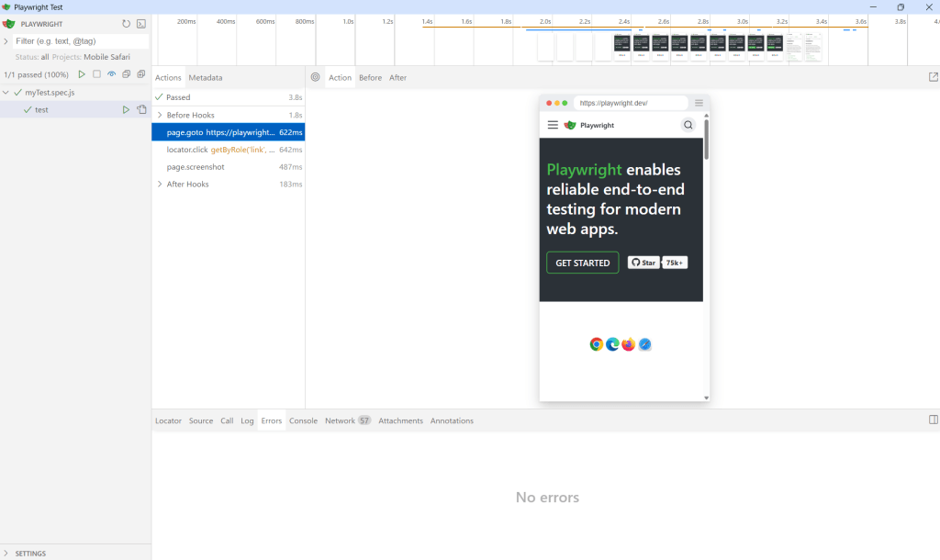Select the locator.click action row
Viewport: 940px width, 560px height.
[220, 150]
